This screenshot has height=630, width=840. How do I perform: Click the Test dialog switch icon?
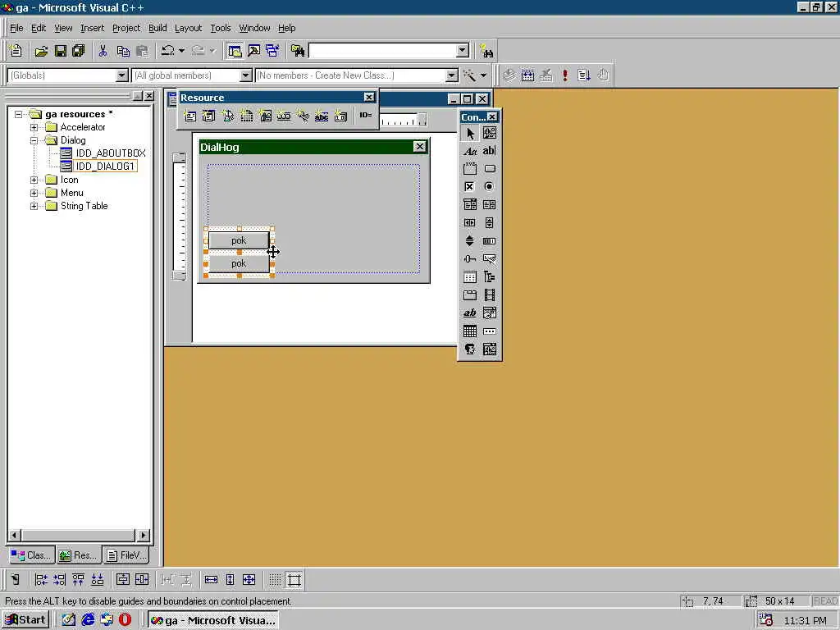(x=15, y=580)
